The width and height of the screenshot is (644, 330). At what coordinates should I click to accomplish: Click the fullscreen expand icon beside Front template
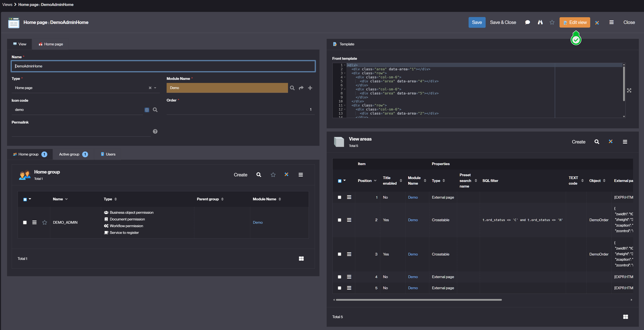tap(629, 91)
